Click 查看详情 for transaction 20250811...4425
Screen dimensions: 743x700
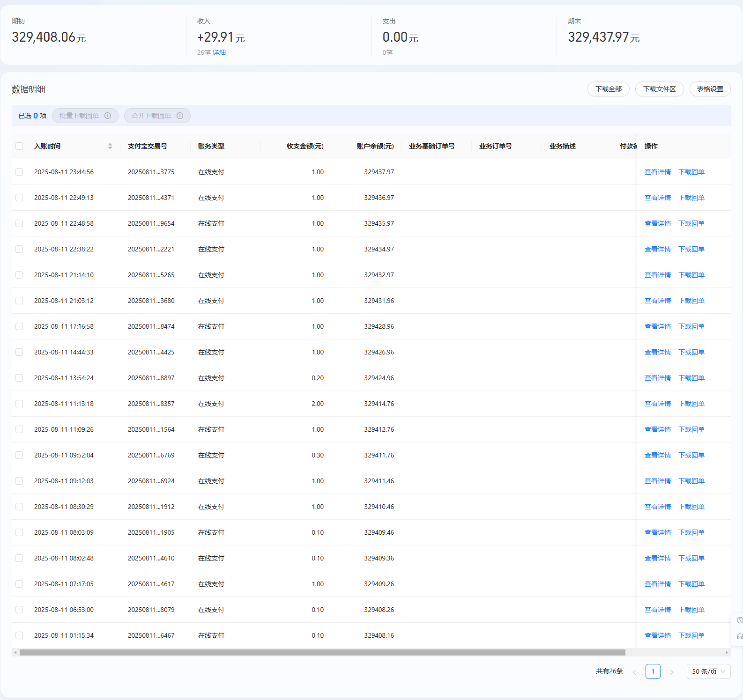658,352
